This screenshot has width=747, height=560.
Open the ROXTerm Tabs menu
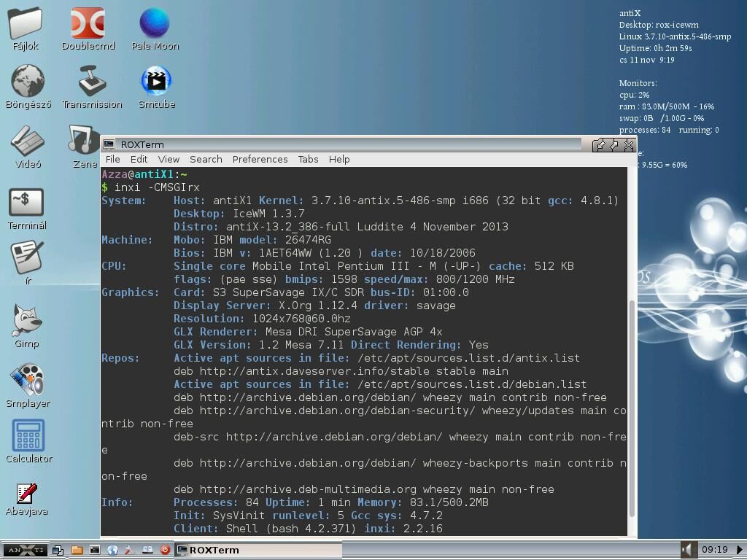point(309,159)
